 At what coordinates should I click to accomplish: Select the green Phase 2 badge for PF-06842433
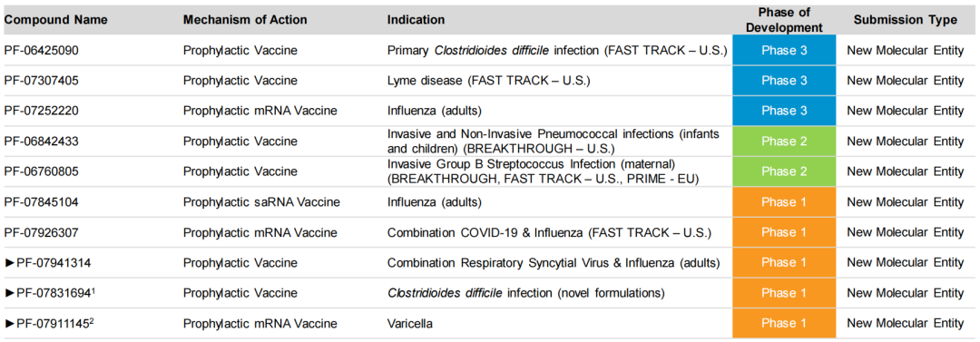point(784,142)
